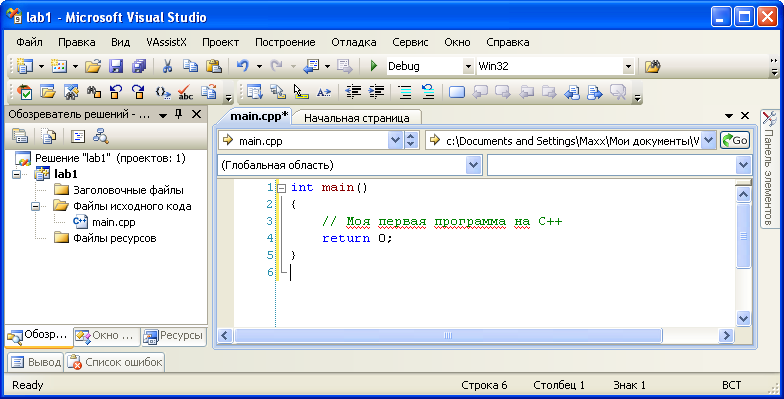The height and width of the screenshot is (399, 784).
Task: Click Visual Assist Open File in Solution icon
Action: (48, 92)
